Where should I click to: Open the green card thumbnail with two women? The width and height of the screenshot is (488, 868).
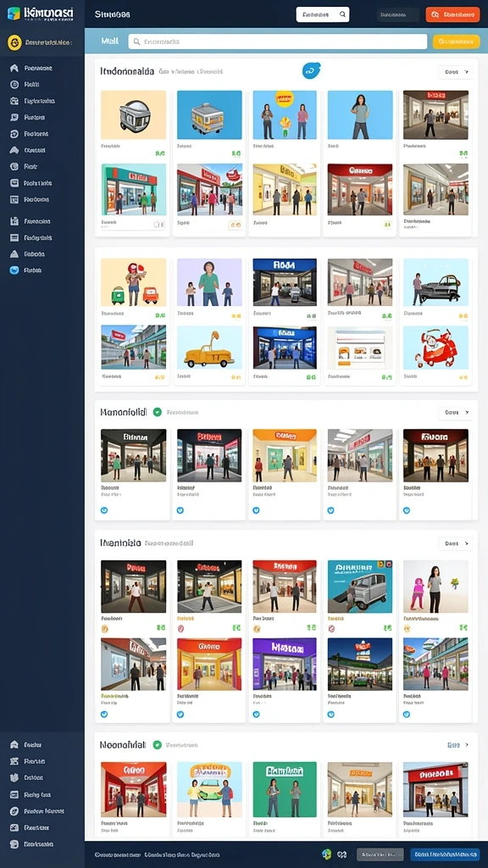[x=285, y=789]
